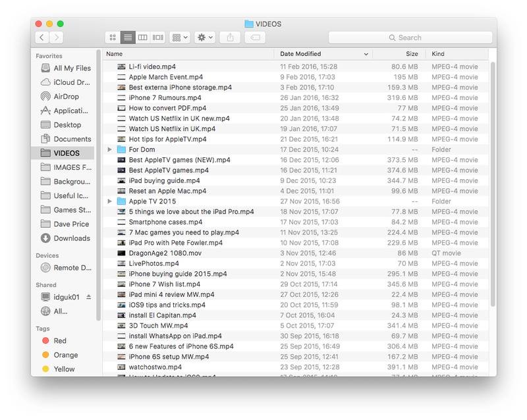Expand the For Dom folder
527x420 pixels.
(109, 149)
